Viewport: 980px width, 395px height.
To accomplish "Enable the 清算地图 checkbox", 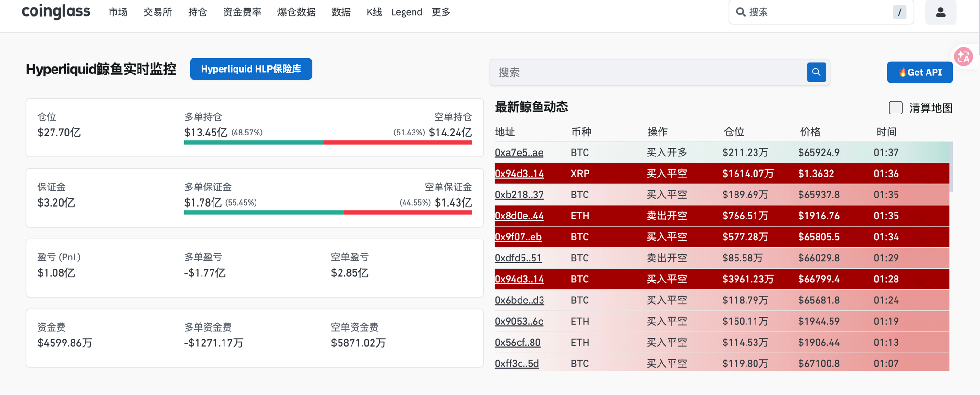I will pos(895,108).
